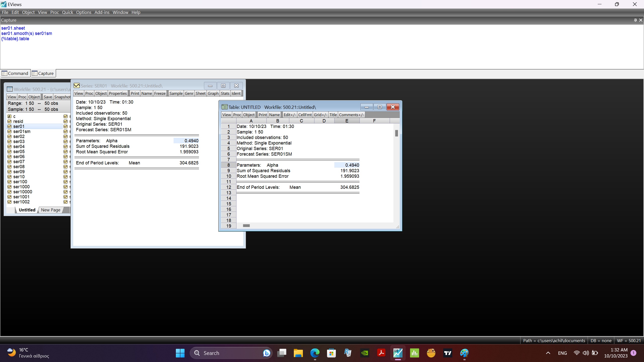Pin the Capture panel with pushpin icon
Image resolution: width=644 pixels, height=362 pixels.
[635, 20]
